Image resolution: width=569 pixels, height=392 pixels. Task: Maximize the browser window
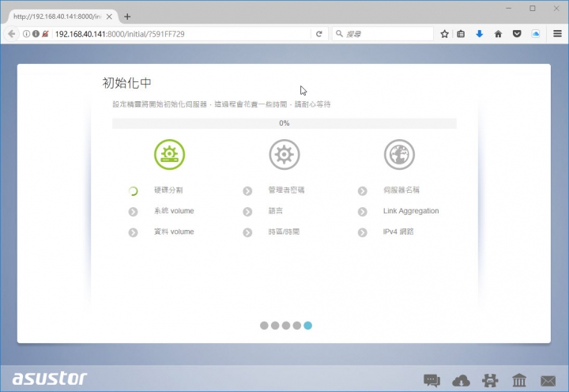(x=533, y=8)
